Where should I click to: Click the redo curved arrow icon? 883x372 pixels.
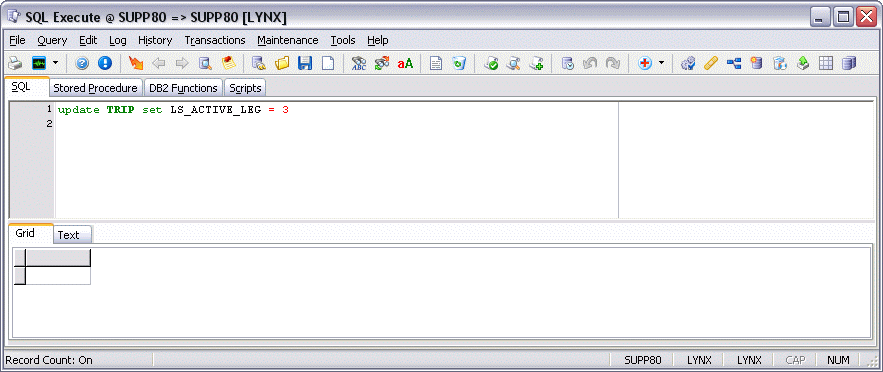coord(613,64)
